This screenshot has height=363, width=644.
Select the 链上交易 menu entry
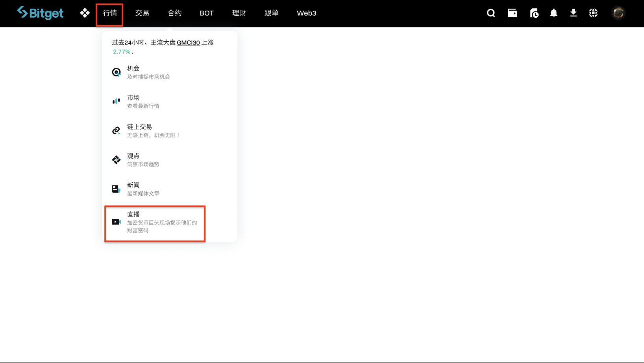tap(170, 131)
